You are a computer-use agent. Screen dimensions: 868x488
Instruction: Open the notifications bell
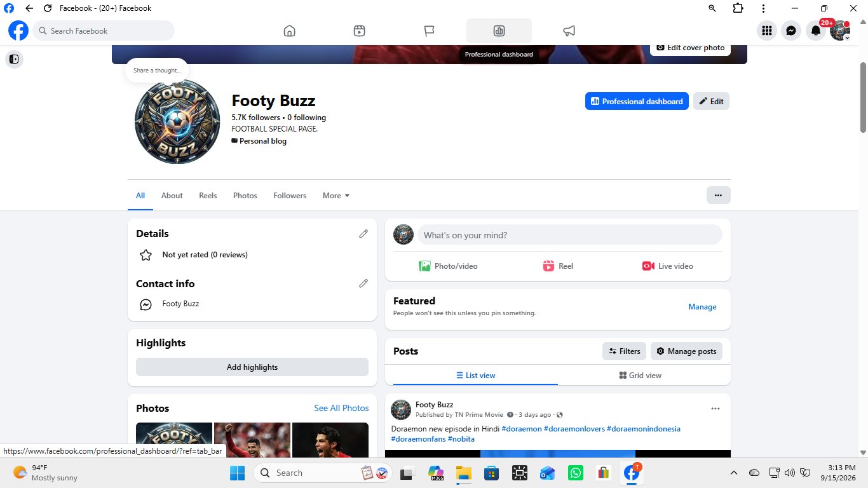pos(815,30)
